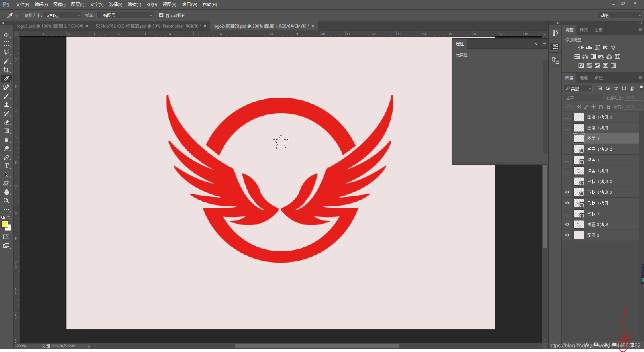Switch to the 通道 tab
The height and width of the screenshot is (352, 644).
(x=584, y=78)
